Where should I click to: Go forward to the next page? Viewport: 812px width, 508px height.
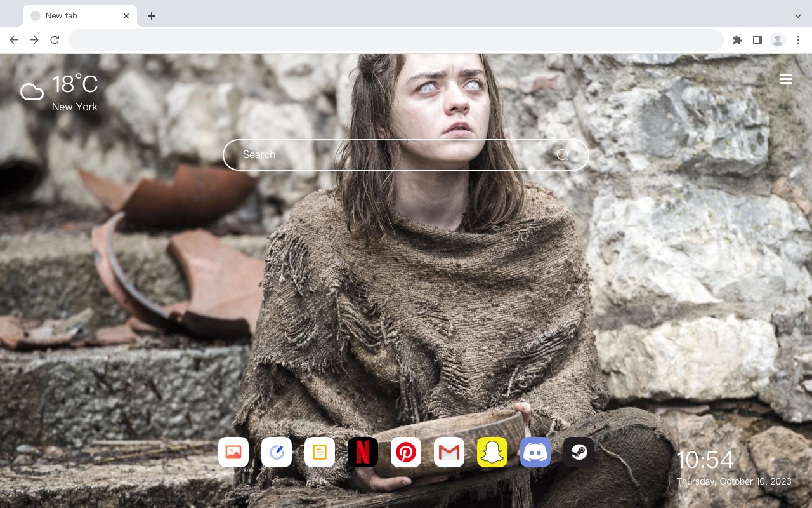[x=34, y=40]
